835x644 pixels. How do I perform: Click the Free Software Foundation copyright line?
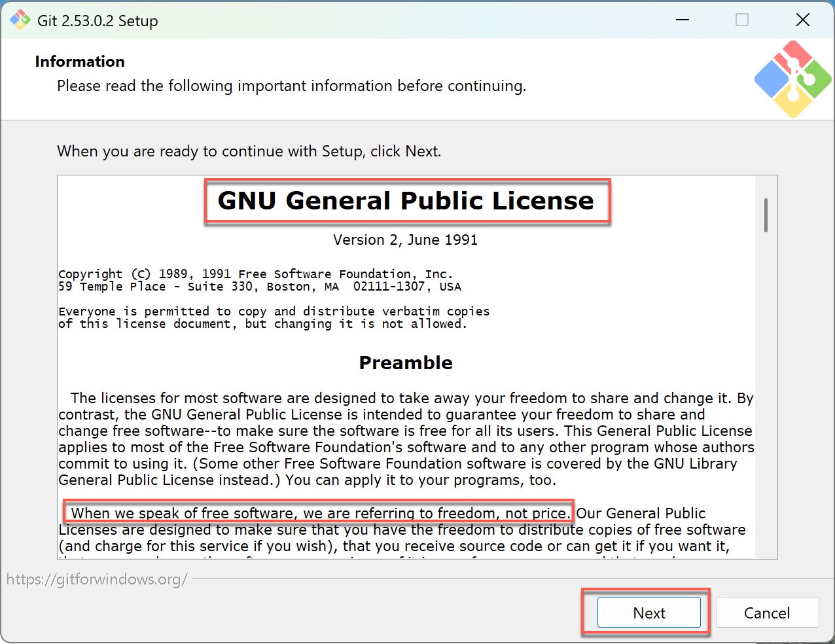click(255, 274)
